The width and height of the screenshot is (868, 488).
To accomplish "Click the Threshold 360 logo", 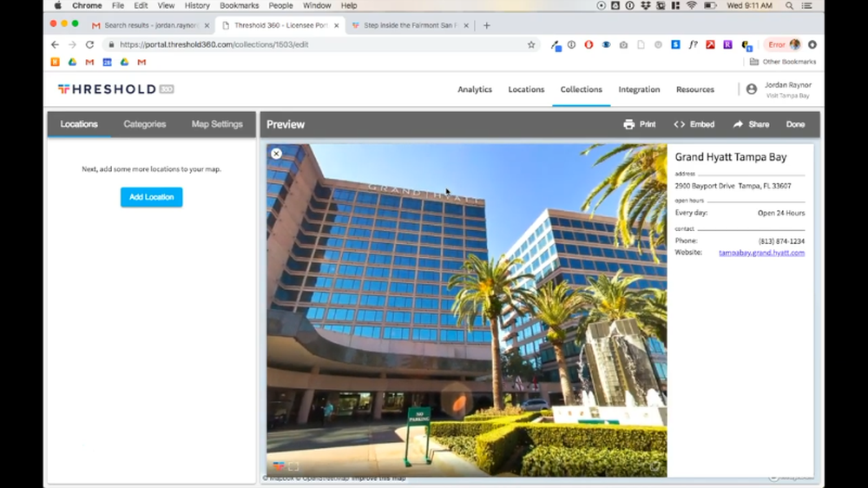I will click(x=115, y=89).
